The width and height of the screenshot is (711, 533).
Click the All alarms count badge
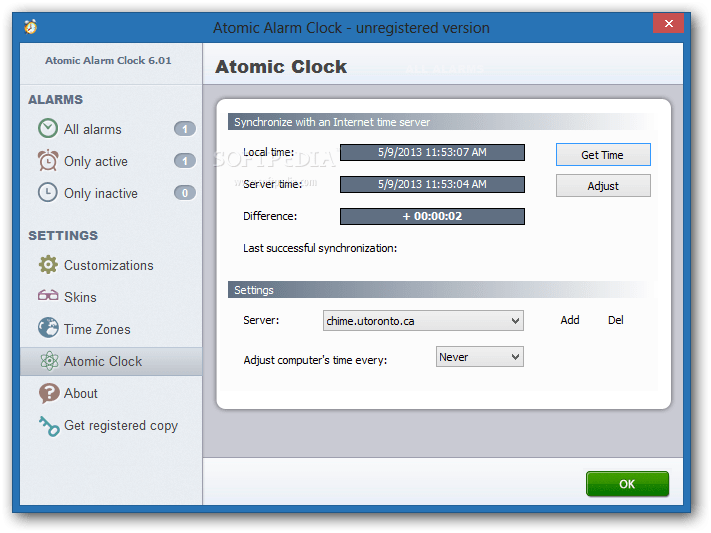coord(185,129)
